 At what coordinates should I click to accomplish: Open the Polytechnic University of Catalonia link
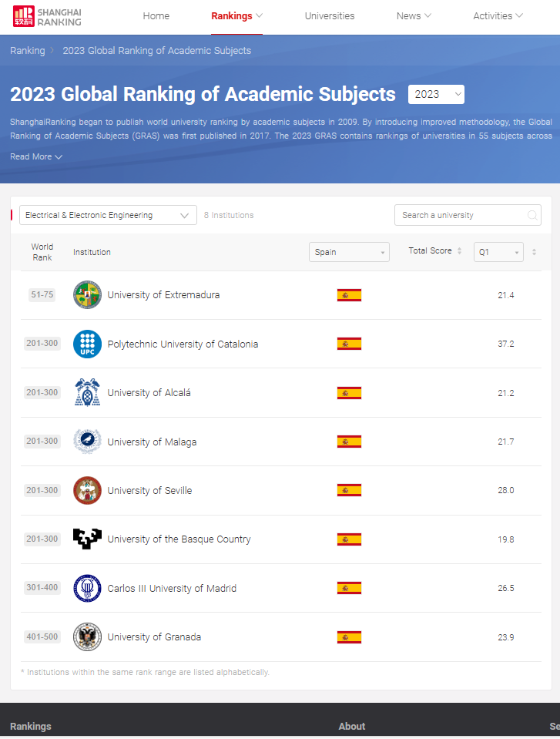[183, 344]
